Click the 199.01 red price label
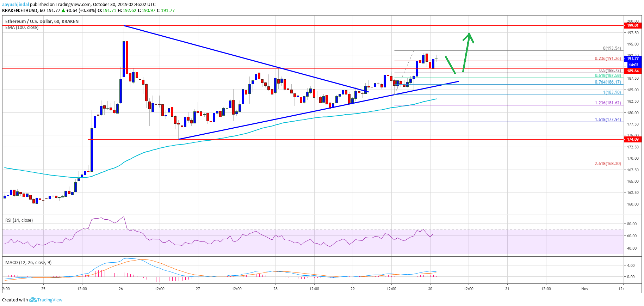This screenshot has width=644, height=306. point(633,25)
